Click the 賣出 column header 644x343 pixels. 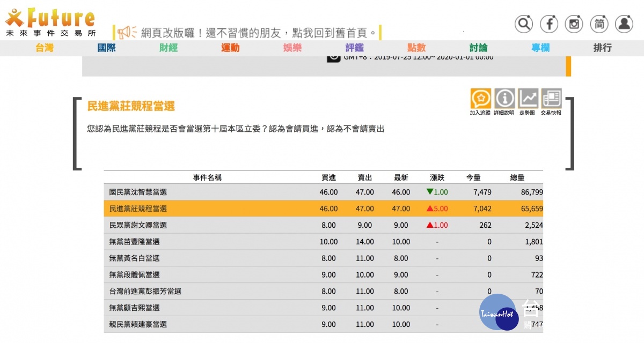(x=365, y=177)
